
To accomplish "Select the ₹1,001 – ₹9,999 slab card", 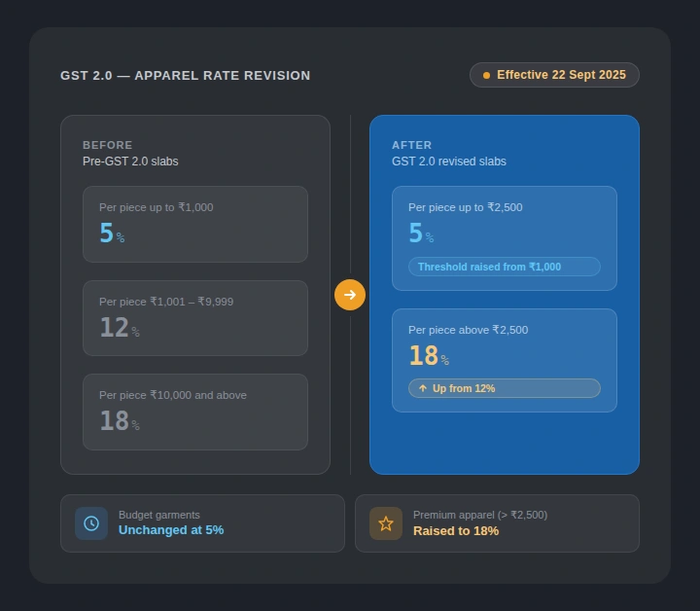I will coord(194,318).
